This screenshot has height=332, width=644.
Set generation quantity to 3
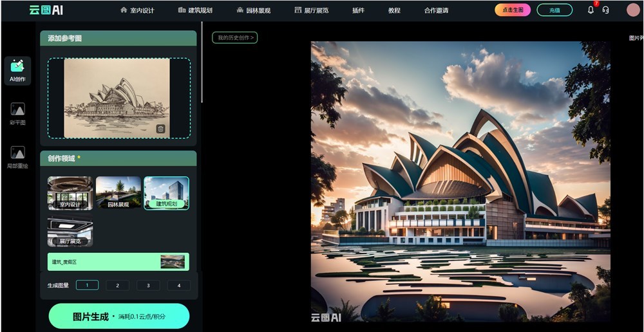[148, 285]
